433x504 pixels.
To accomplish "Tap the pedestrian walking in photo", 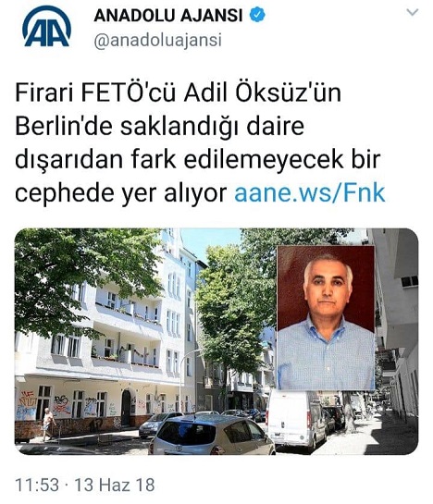I will click(49, 424).
